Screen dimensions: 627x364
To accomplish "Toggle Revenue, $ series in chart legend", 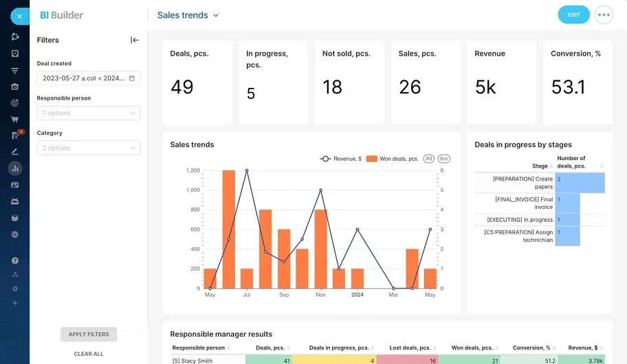I will click(x=340, y=159).
